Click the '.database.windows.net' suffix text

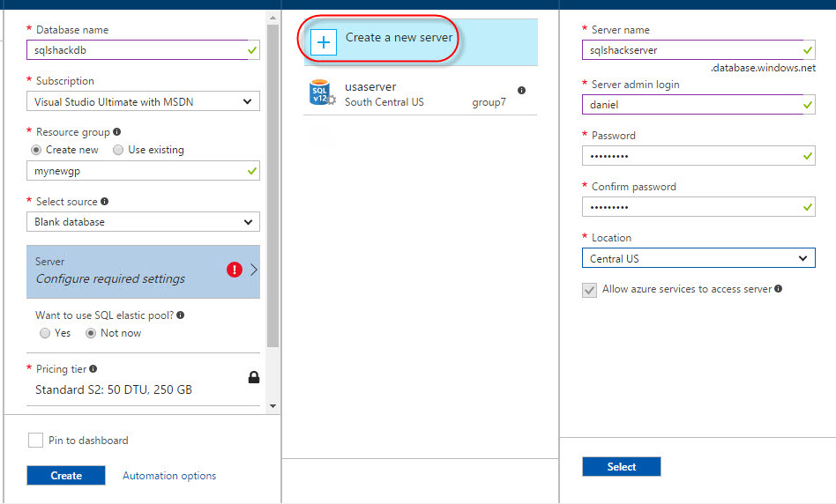763,68
